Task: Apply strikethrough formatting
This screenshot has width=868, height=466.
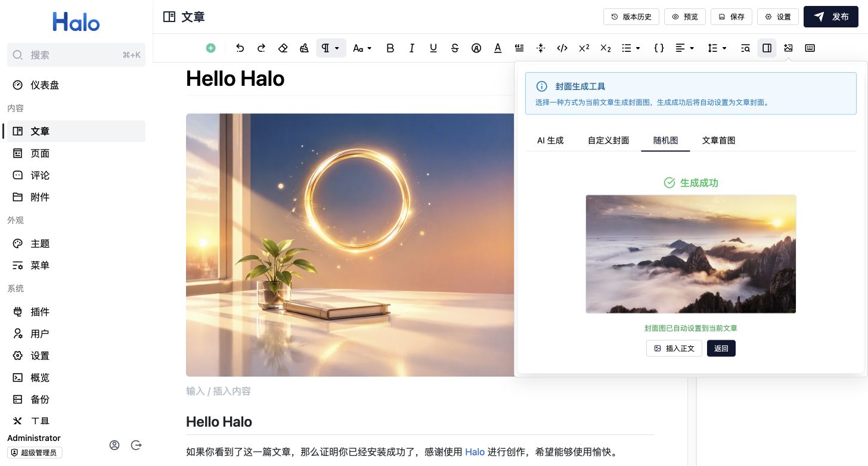Action: pyautogui.click(x=455, y=48)
